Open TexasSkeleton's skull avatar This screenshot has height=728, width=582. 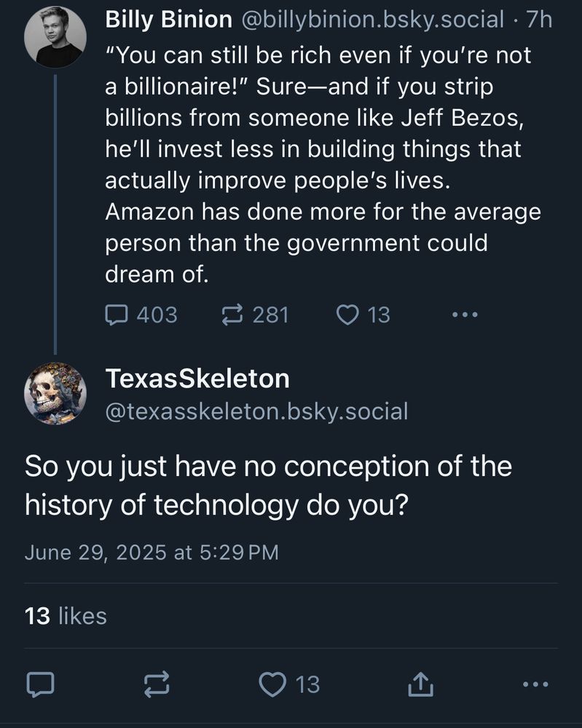(x=55, y=393)
